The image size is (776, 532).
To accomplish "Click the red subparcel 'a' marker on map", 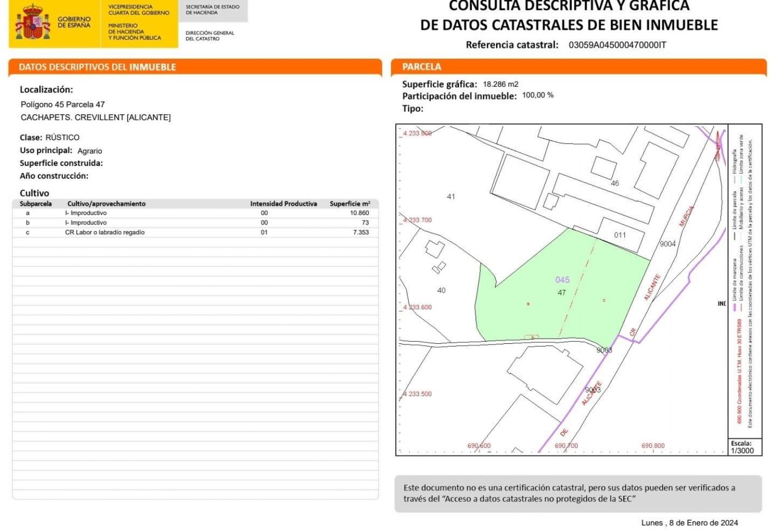I will 528,304.
